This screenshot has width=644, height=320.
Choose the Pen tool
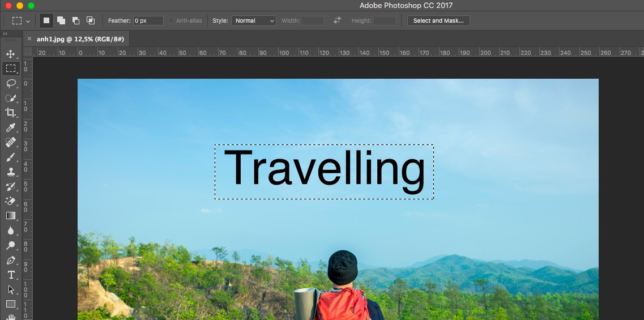11,261
